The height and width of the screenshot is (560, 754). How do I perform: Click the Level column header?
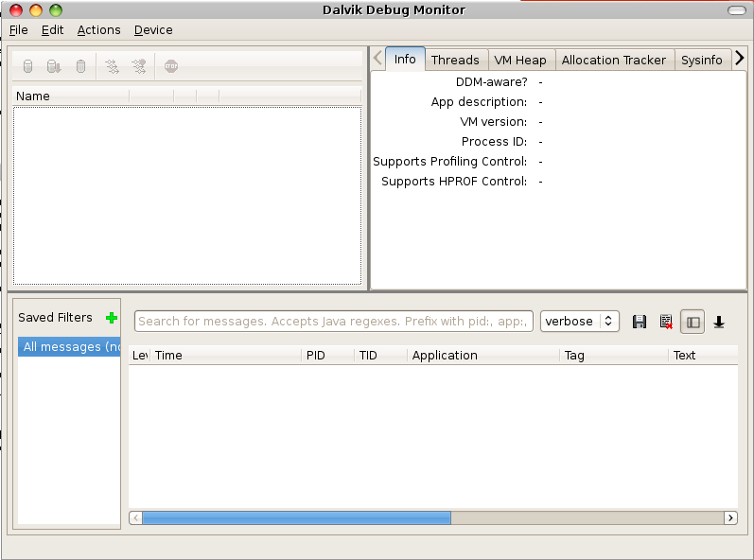(x=139, y=356)
